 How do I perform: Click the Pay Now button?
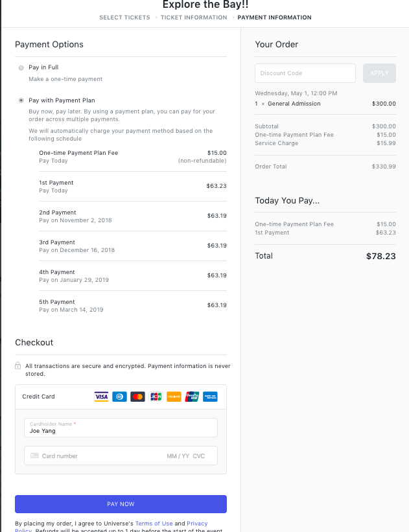121,504
